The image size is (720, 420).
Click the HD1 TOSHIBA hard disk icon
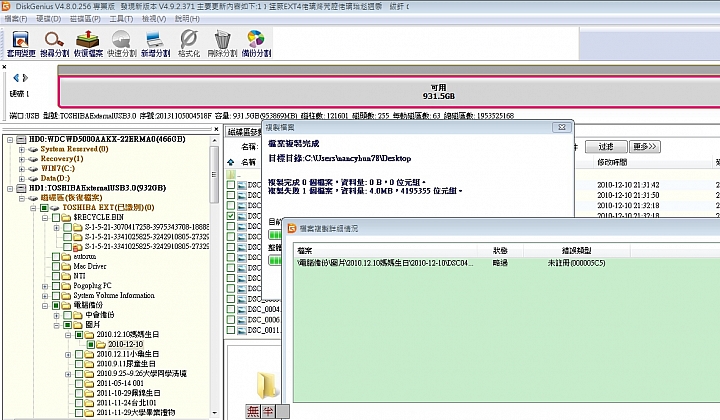[x=21, y=188]
